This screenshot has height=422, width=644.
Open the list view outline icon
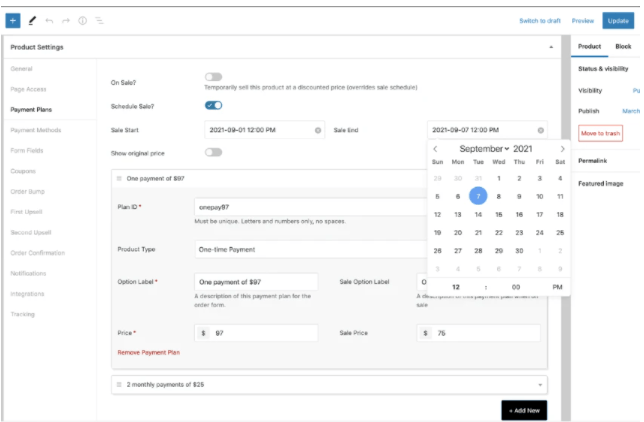point(99,20)
